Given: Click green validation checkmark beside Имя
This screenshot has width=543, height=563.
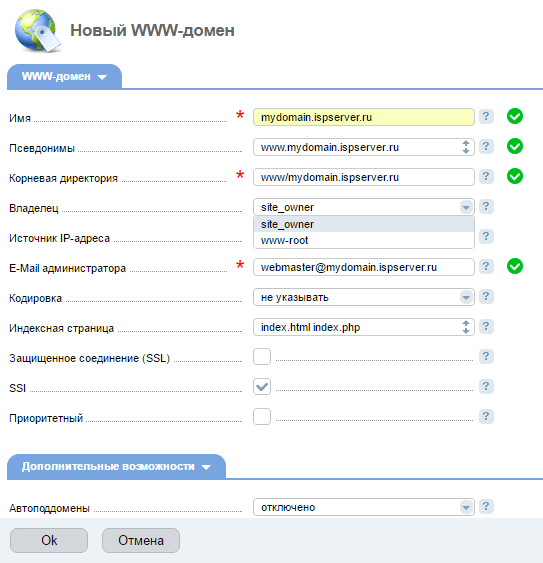Looking at the screenshot, I should coord(515,116).
